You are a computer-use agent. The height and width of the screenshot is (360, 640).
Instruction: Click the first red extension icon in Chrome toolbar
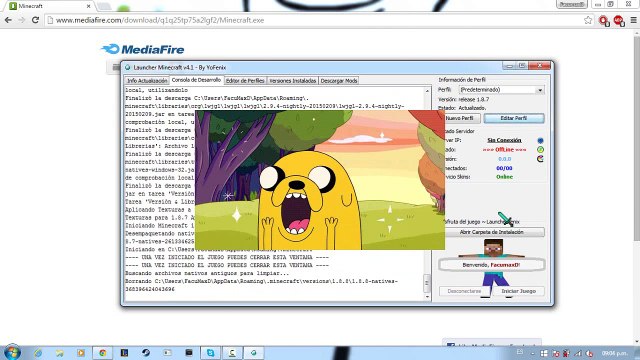(604, 20)
